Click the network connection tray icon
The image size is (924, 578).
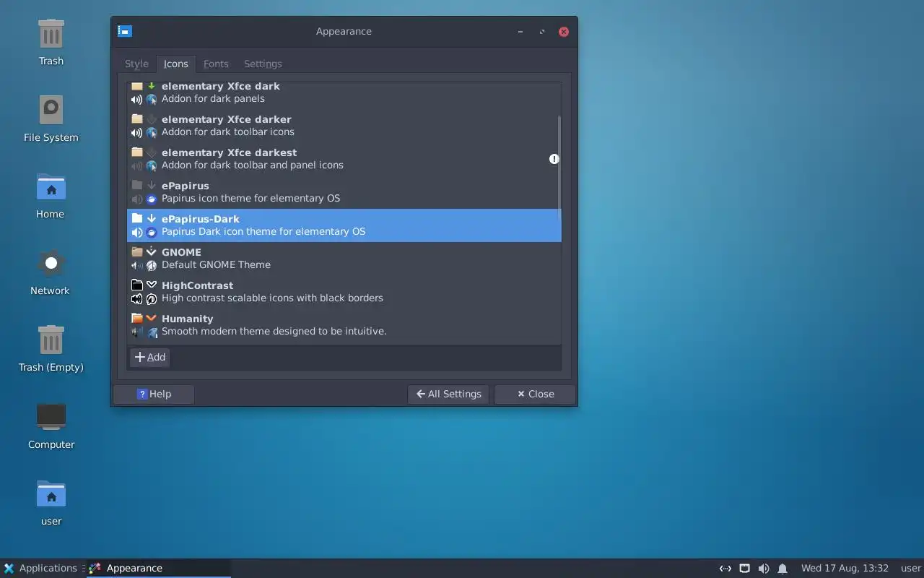725,569
